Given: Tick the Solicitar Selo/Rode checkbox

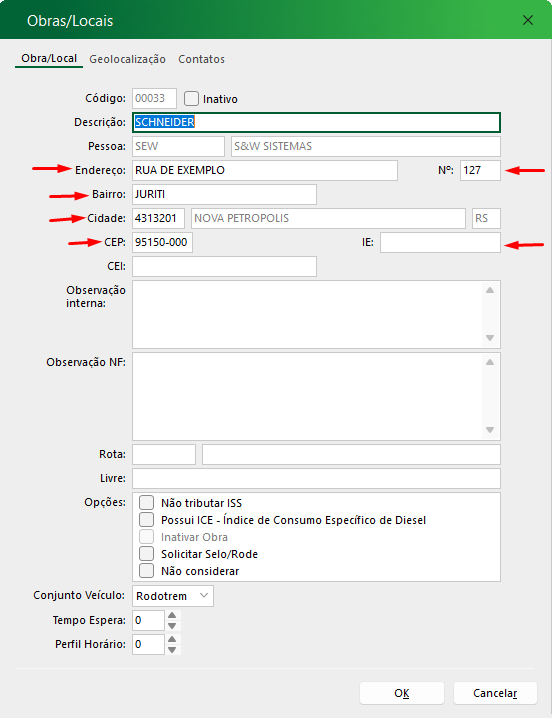Looking at the screenshot, I should [x=147, y=553].
